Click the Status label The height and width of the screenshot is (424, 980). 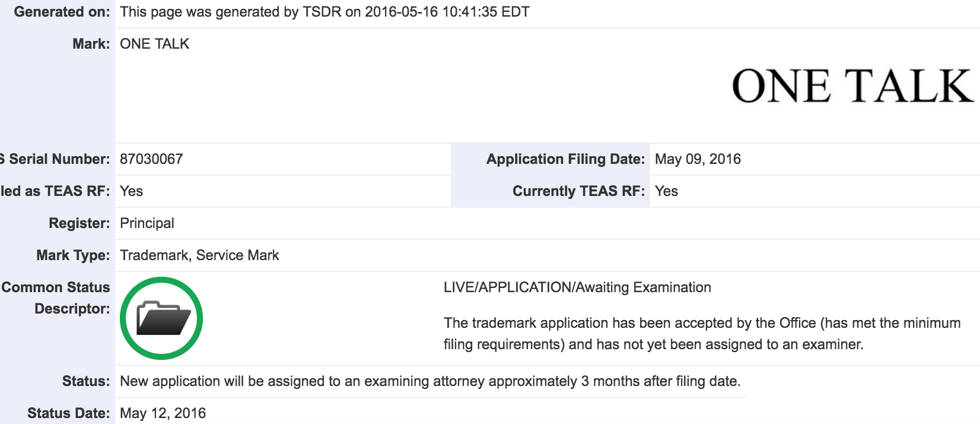tap(86, 381)
